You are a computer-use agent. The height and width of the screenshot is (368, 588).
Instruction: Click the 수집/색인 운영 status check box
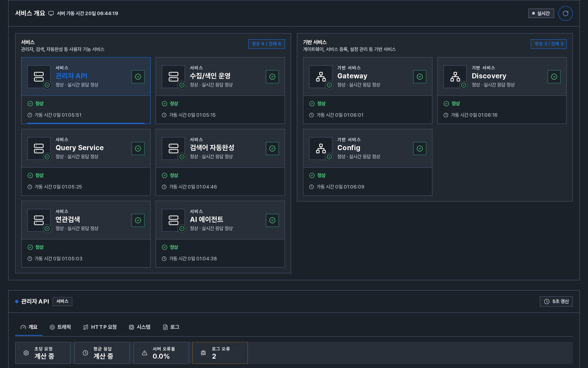point(272,77)
